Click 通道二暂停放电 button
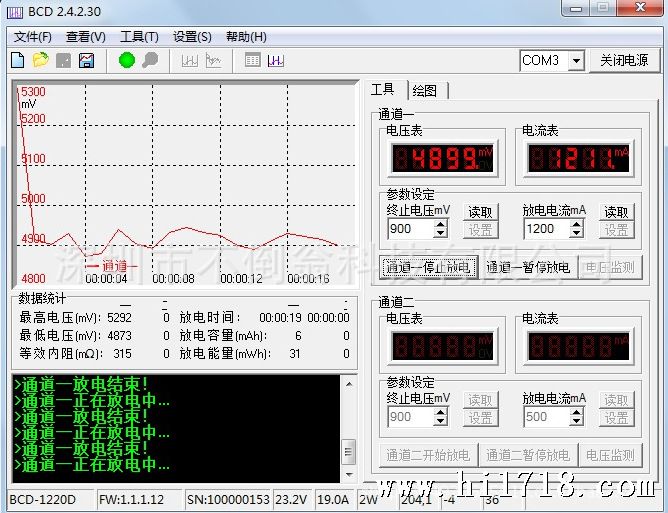Screen dimensions: 668x513 (528, 455)
